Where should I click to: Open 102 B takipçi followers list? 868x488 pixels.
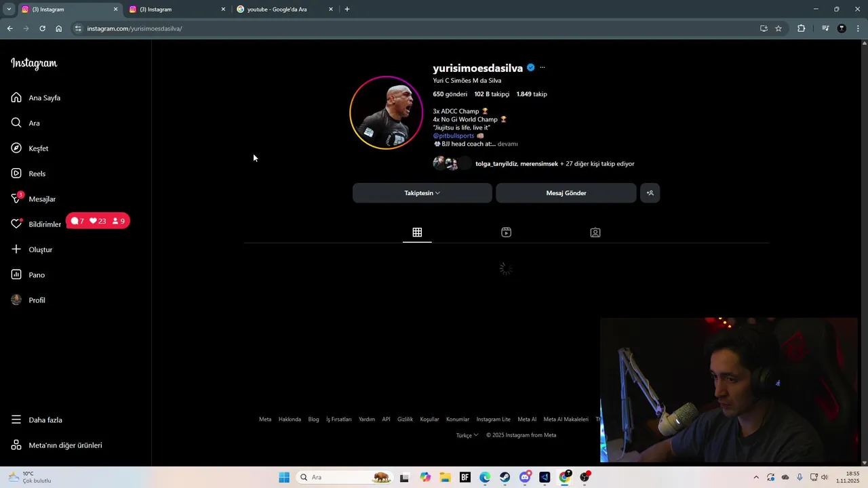[x=492, y=94]
